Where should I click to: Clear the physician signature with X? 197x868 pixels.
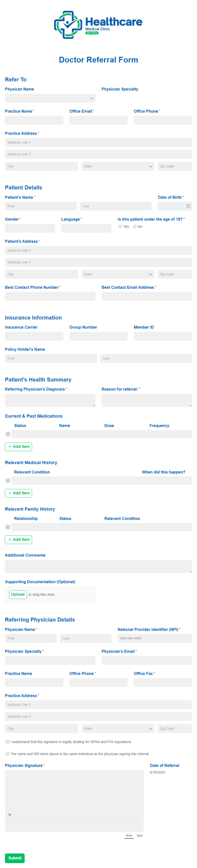pos(10,814)
